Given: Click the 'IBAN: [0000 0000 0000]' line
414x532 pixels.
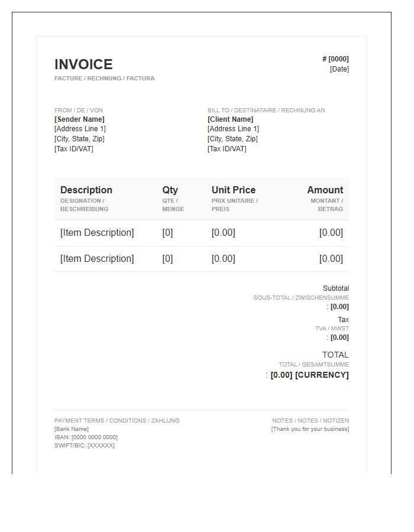Looking at the screenshot, I should 86,437.
